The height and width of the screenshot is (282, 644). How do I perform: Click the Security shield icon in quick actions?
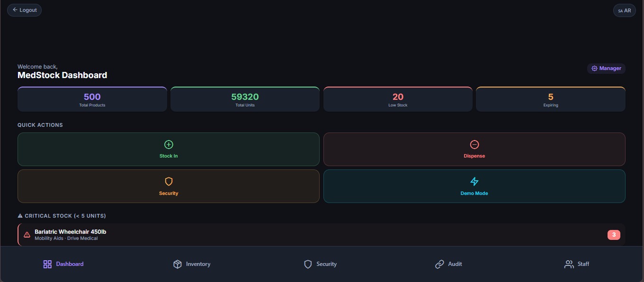(169, 181)
